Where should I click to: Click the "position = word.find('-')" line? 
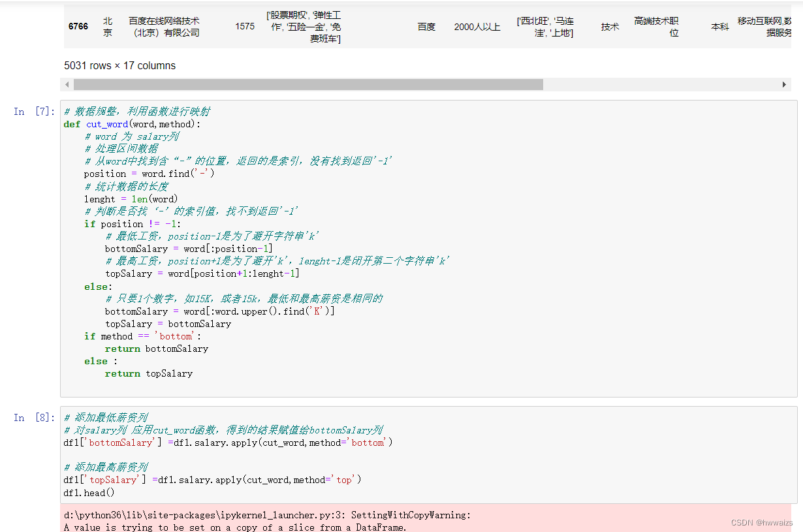[x=150, y=174]
